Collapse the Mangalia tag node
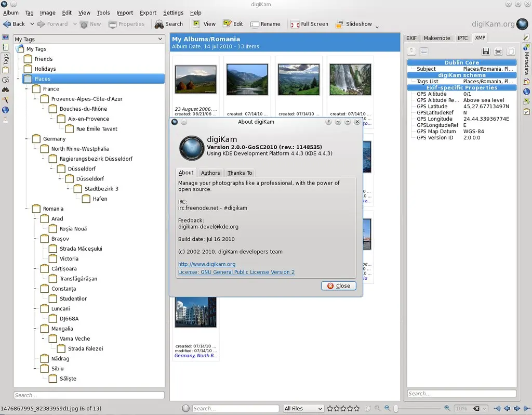This screenshot has width=532, height=415. (x=35, y=329)
